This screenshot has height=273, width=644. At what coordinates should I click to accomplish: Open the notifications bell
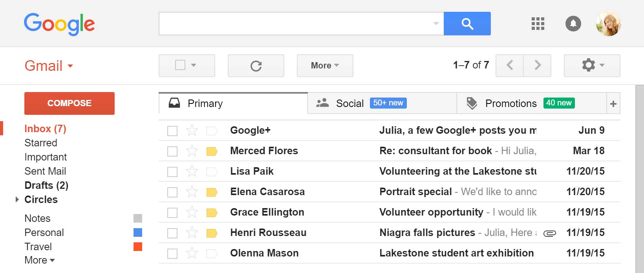pos(573,24)
